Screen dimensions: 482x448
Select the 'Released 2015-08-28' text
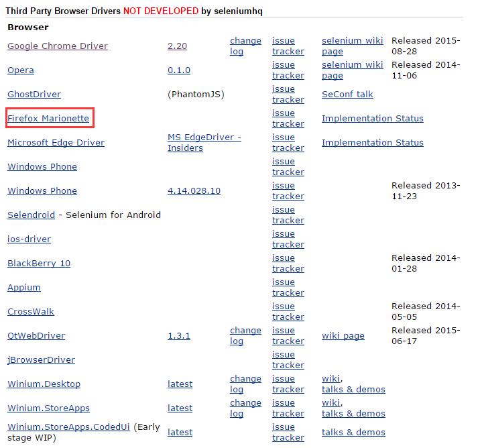[x=426, y=46]
